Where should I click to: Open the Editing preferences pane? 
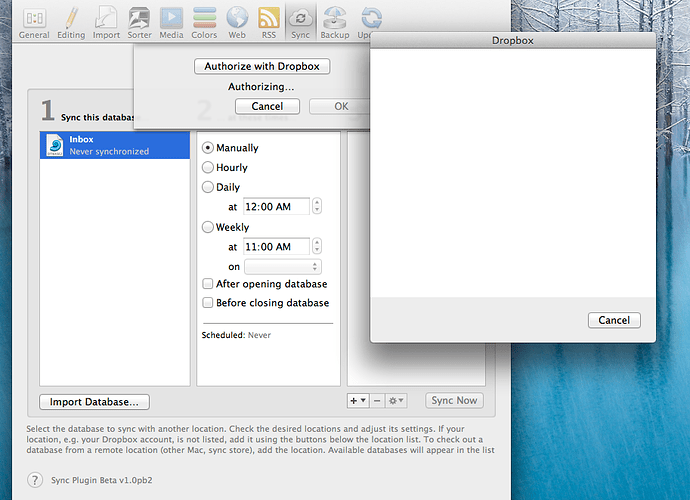click(71, 23)
